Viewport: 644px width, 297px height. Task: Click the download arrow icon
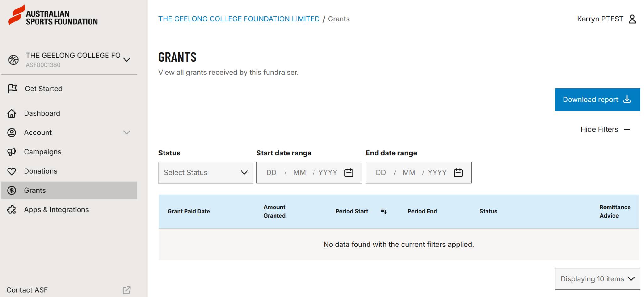pyautogui.click(x=627, y=99)
